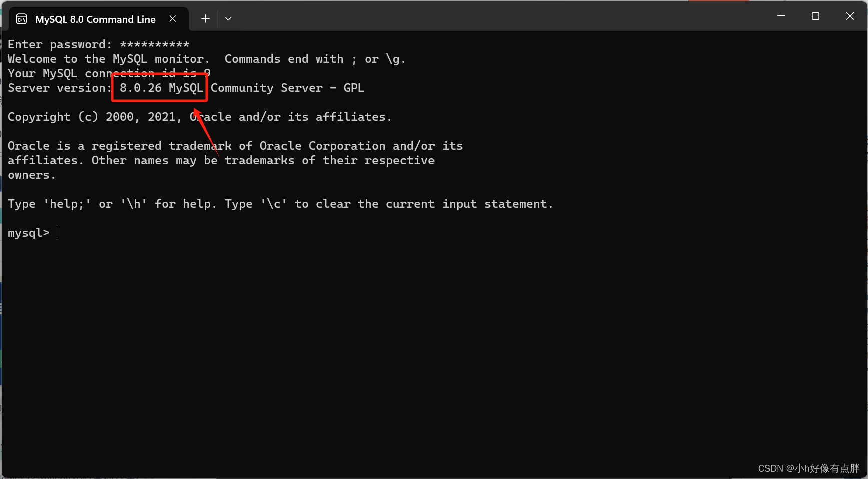868x479 pixels.
Task: Click the terminal icon on the MySQL tab
Action: tap(22, 19)
